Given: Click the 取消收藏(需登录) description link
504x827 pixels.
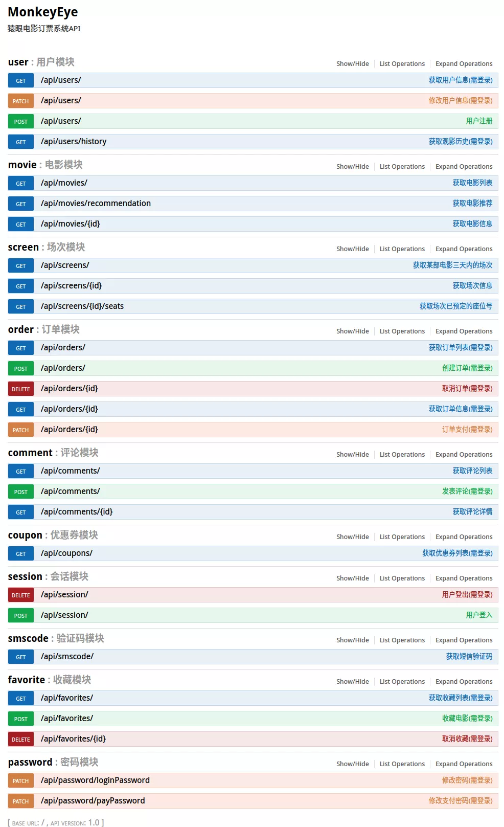Looking at the screenshot, I should click(x=467, y=739).
